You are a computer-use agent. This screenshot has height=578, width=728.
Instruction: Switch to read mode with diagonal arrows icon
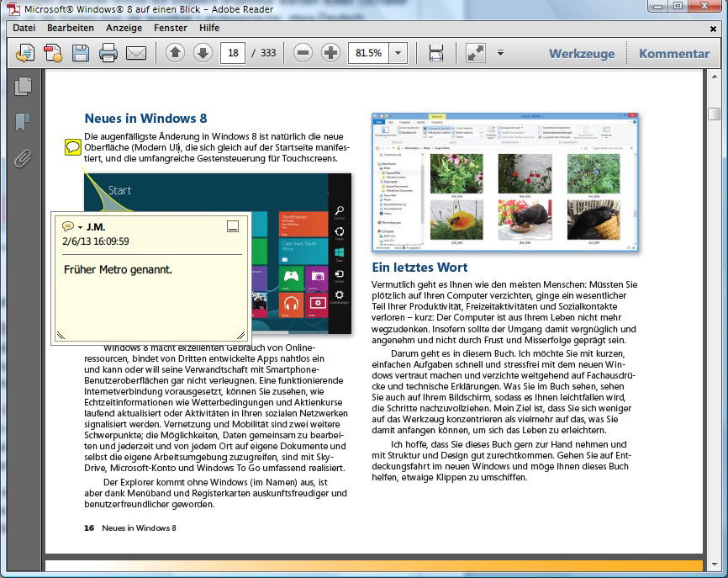(476, 53)
